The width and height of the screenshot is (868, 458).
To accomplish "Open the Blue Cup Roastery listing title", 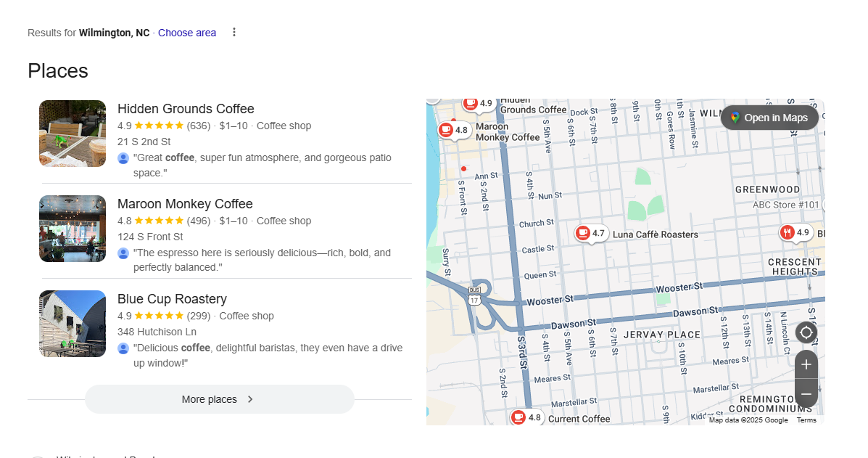I will coord(172,299).
